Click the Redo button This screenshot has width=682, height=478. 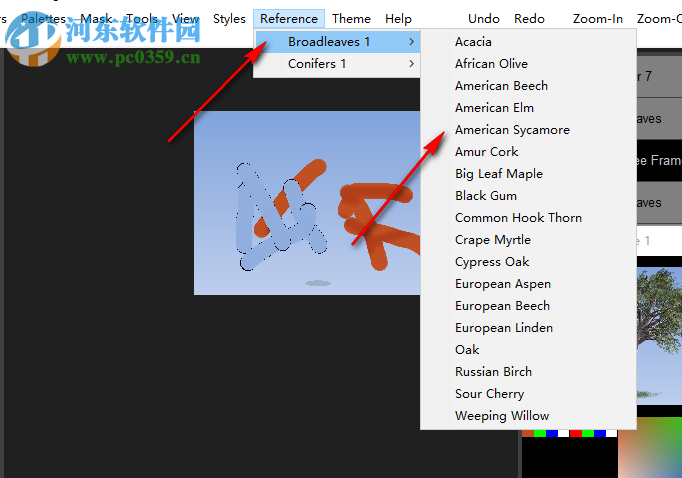[529, 19]
